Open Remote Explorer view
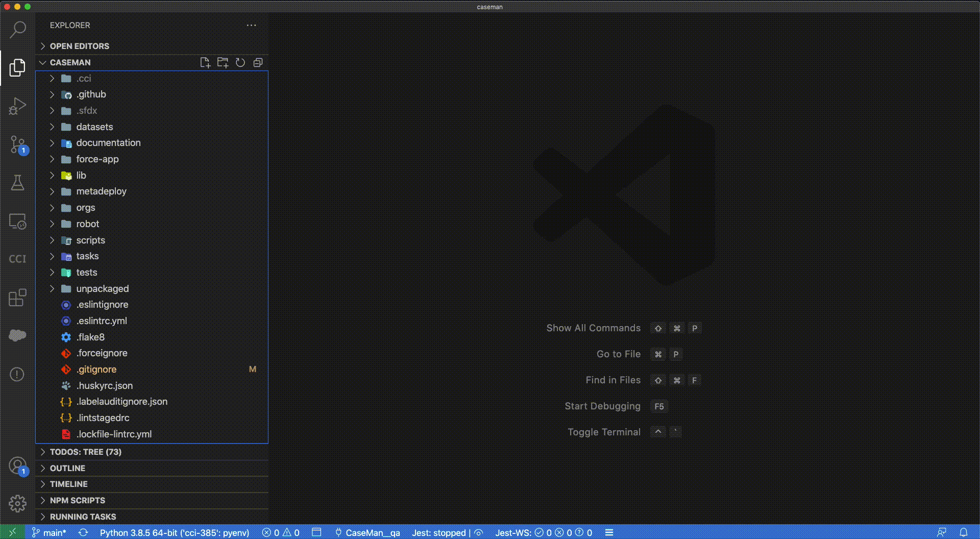This screenshot has height=539, width=980. (17, 221)
